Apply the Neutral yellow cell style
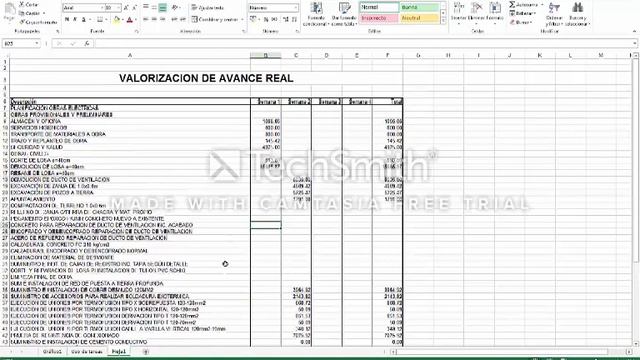Viewport: 640px width, 360px height. (420, 18)
